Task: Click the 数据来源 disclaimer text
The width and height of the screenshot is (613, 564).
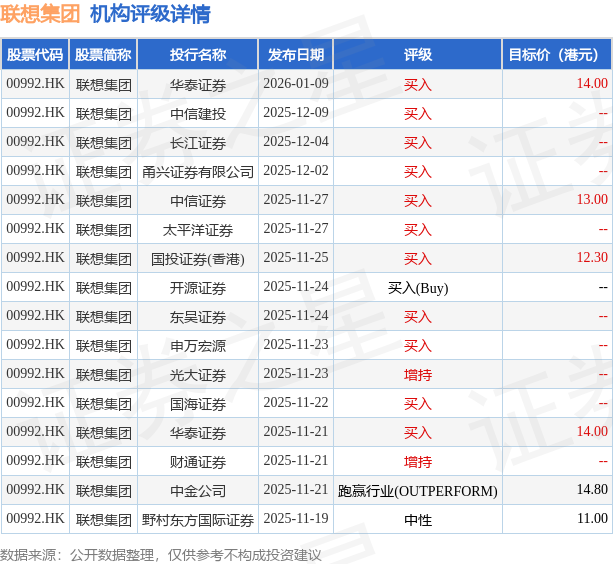Action: (x=160, y=554)
